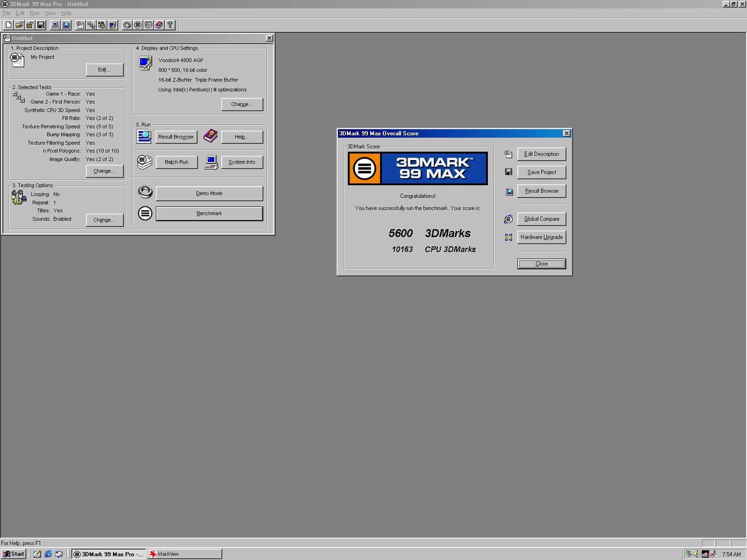Click the System Info computer toolbar icon
The image size is (747, 560).
[x=55, y=25]
